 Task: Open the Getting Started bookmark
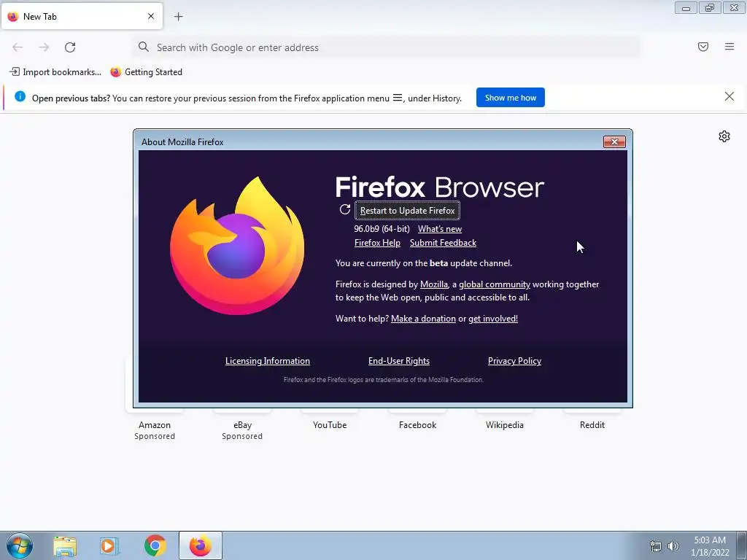146,72
